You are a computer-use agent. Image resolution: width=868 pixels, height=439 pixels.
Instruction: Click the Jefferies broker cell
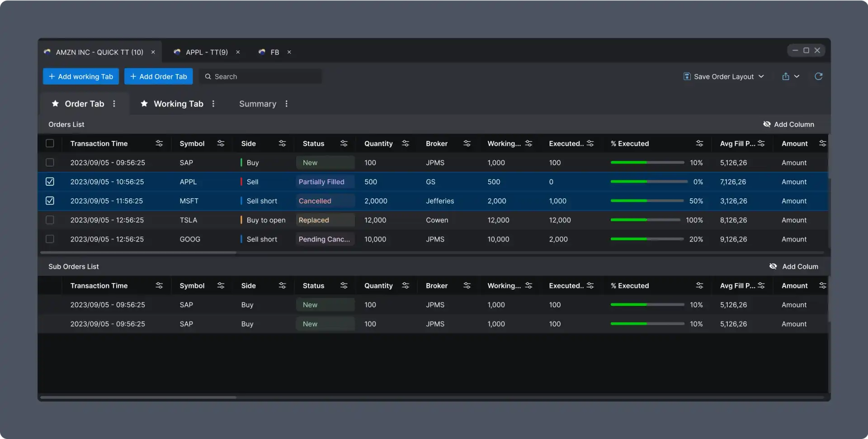(x=440, y=201)
